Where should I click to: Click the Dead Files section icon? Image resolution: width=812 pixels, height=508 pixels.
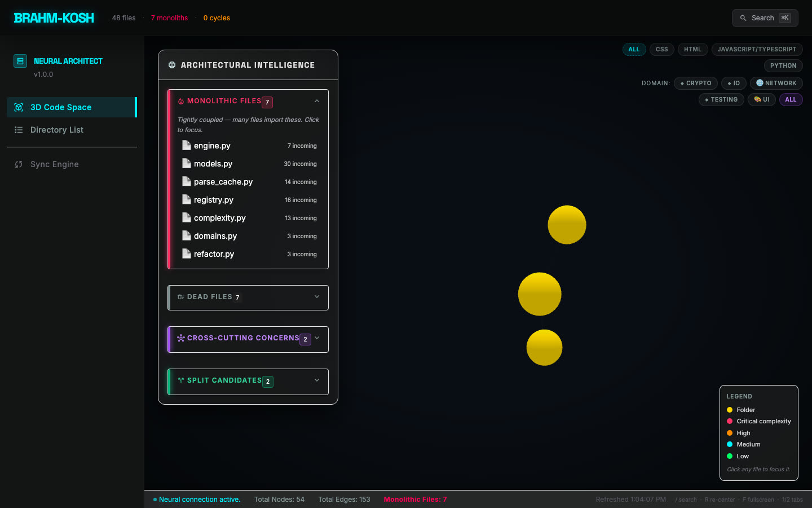click(x=181, y=297)
